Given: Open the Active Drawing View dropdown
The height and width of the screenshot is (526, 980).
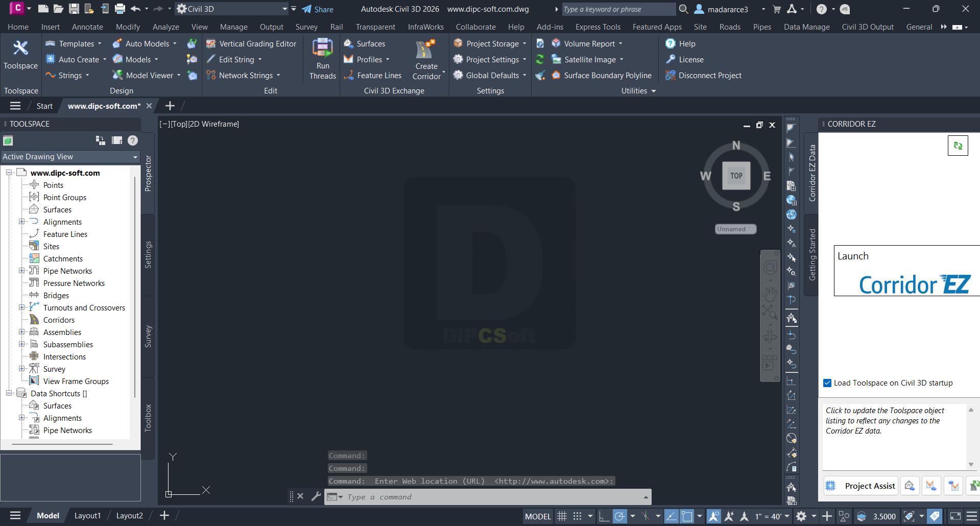Looking at the screenshot, I should (x=70, y=157).
